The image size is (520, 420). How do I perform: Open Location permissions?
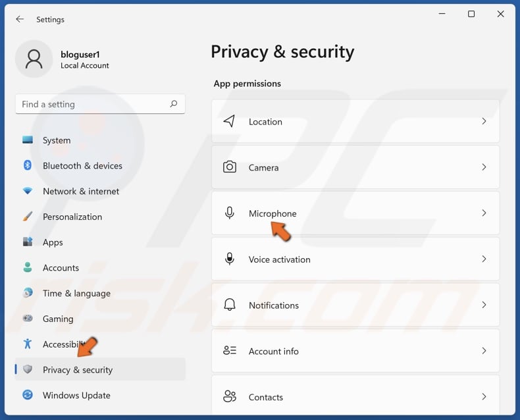(355, 121)
